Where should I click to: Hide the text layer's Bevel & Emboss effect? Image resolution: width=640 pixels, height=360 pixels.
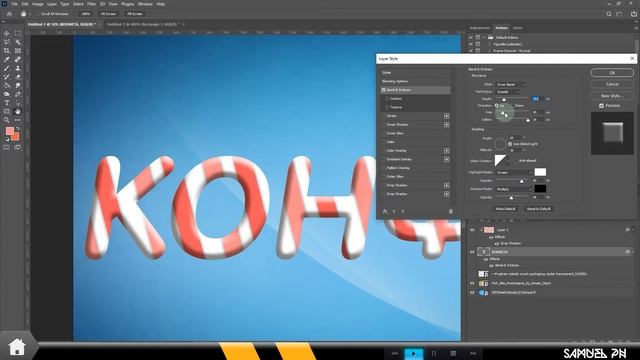tap(491, 265)
